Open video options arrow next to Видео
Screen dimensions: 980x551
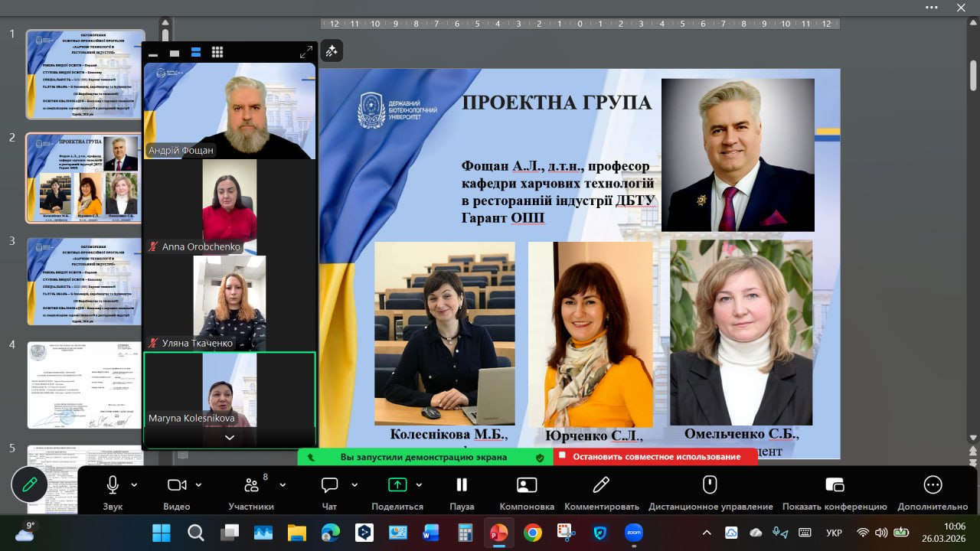pyautogui.click(x=199, y=485)
